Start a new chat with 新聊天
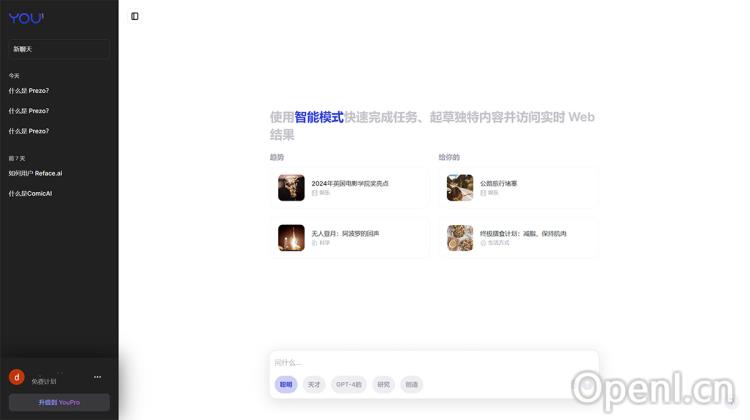Screen dimensions: 750x420 tap(59, 49)
